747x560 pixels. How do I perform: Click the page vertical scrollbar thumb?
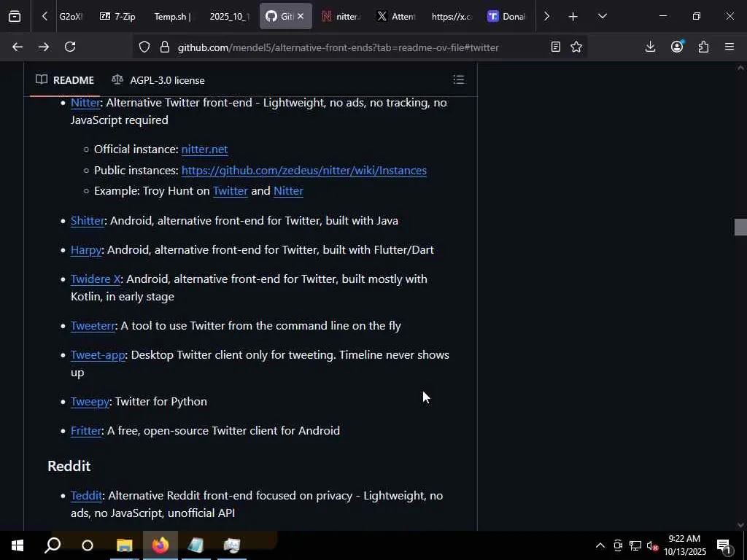(x=740, y=227)
